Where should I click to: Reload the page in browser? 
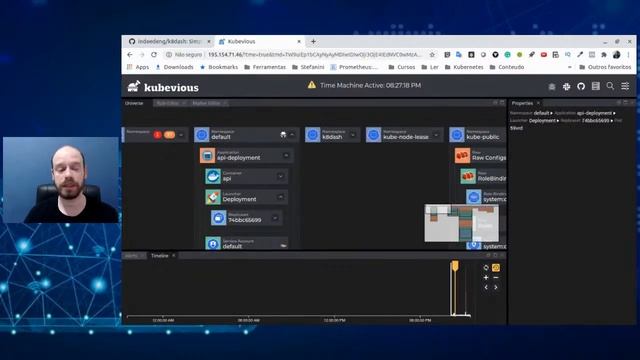154,54
